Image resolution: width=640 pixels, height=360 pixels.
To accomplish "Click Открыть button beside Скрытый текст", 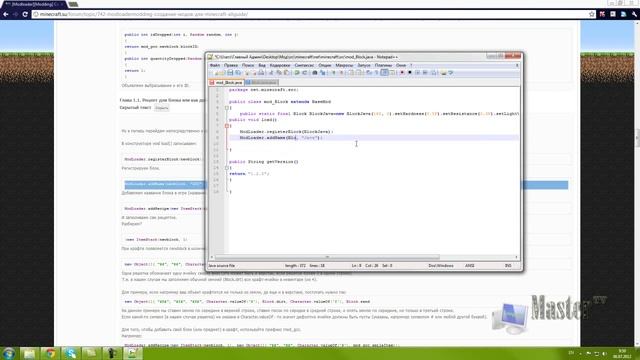I will tap(162, 108).
